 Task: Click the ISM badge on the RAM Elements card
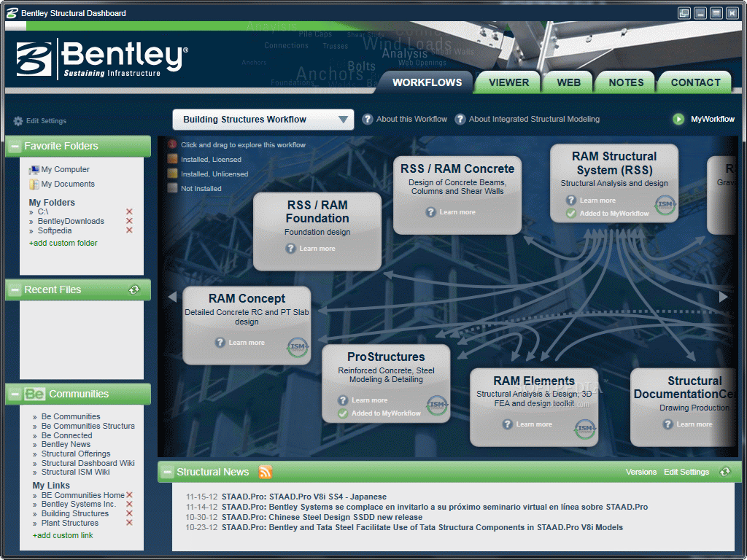[585, 429]
